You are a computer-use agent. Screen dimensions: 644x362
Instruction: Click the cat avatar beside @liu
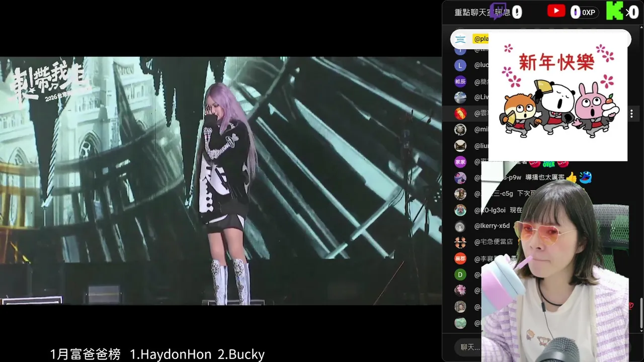460,146
